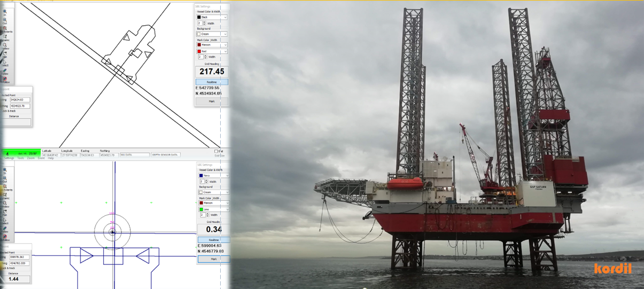Click green Ant. Ht. 23.97 indicator

pyautogui.click(x=20, y=153)
